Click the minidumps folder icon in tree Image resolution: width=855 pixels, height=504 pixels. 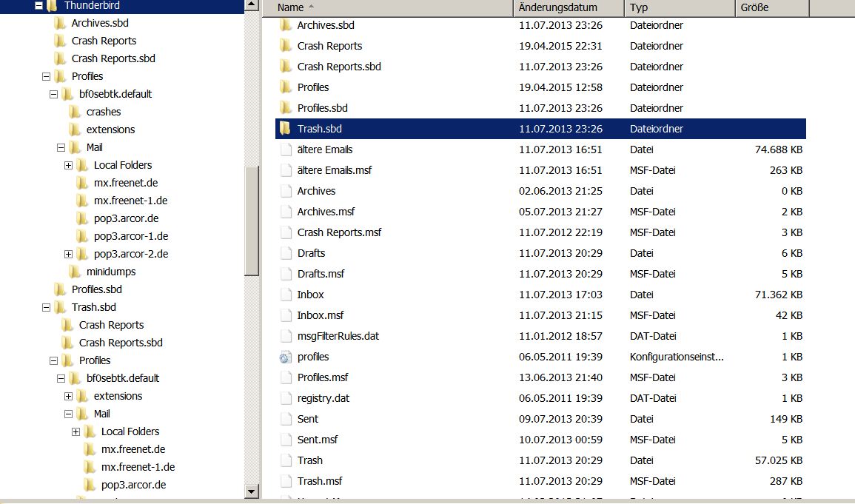click(75, 272)
